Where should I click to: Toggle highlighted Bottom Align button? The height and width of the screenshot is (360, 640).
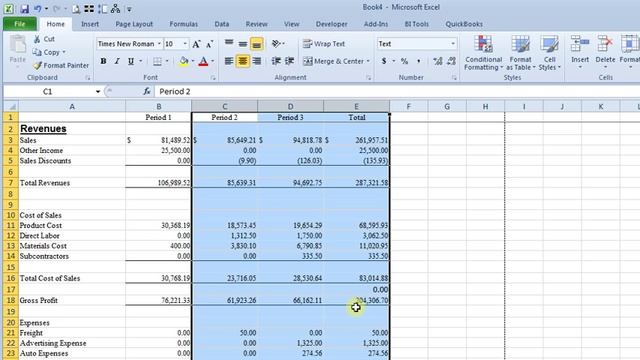coord(256,44)
